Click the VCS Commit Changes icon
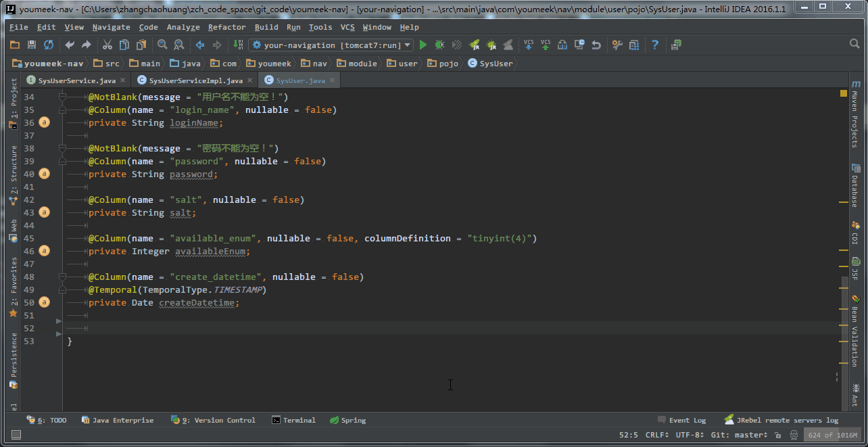 tap(545, 45)
